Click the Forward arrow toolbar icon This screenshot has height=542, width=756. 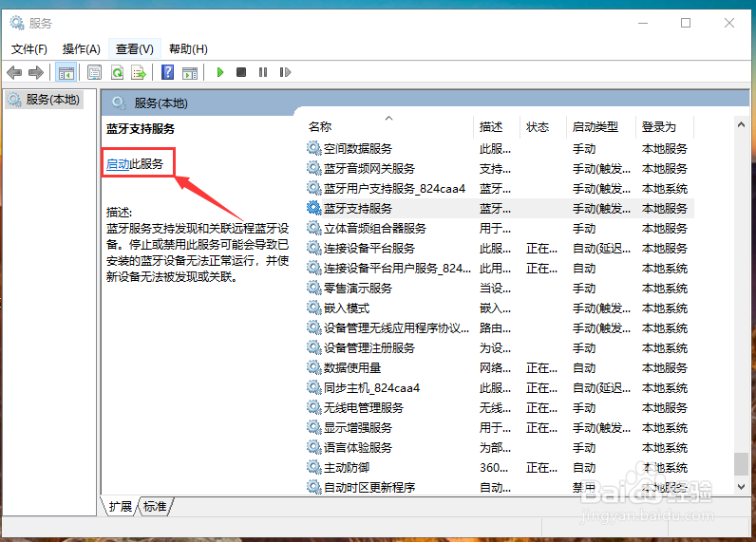36,73
